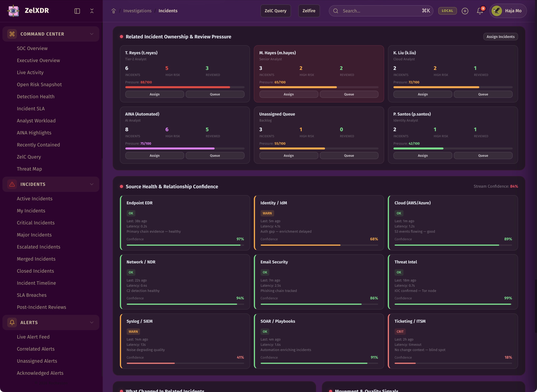Click the Command Center section icon
The height and width of the screenshot is (392, 537).
[12, 34]
